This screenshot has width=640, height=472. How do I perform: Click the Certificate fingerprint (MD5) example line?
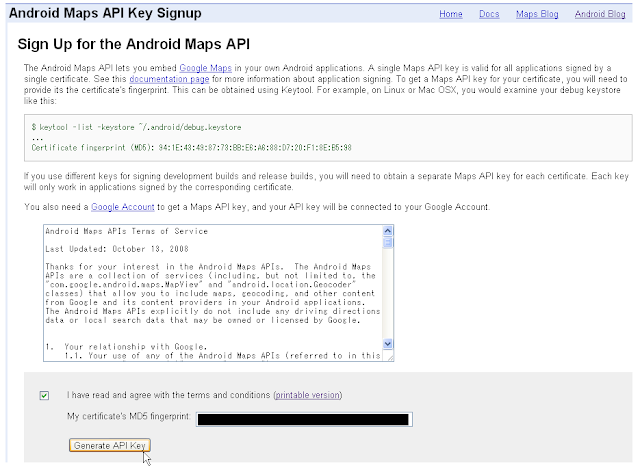(x=191, y=147)
